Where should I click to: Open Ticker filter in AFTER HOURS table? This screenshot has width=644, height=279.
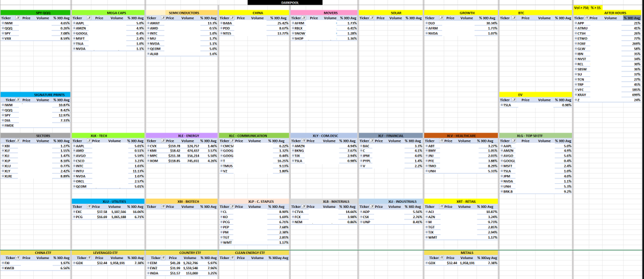tap(587, 18)
